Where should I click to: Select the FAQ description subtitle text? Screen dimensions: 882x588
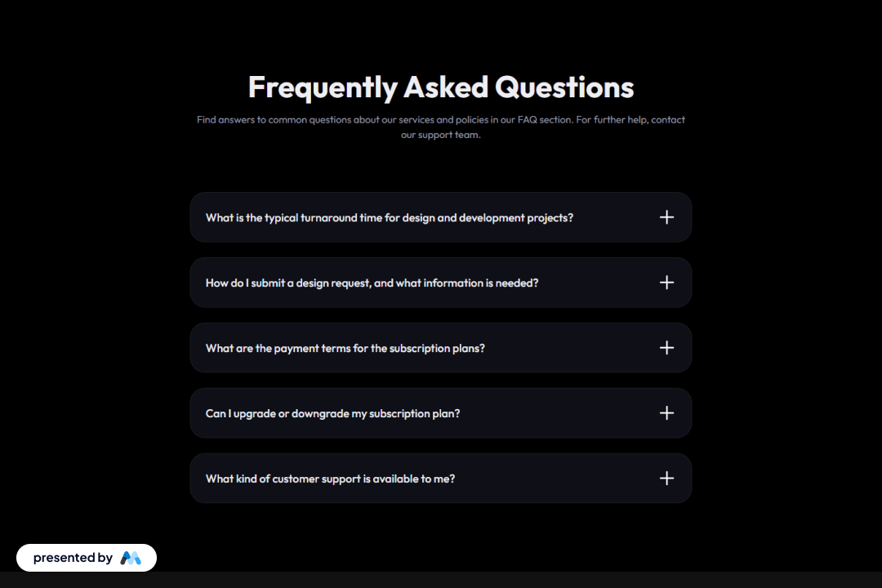441,125
